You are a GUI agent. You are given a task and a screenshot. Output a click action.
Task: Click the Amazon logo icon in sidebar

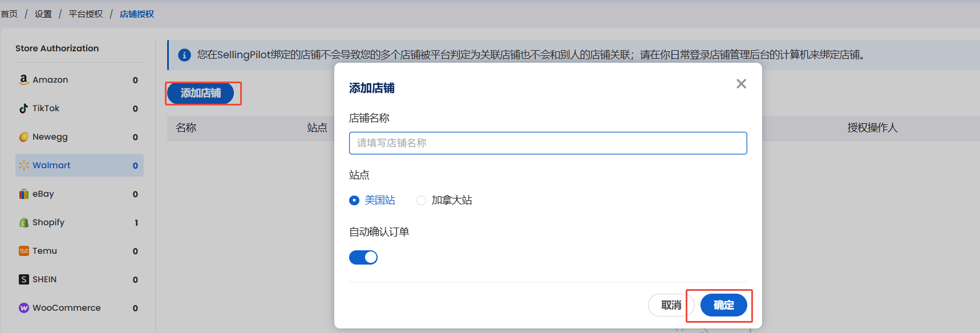23,80
